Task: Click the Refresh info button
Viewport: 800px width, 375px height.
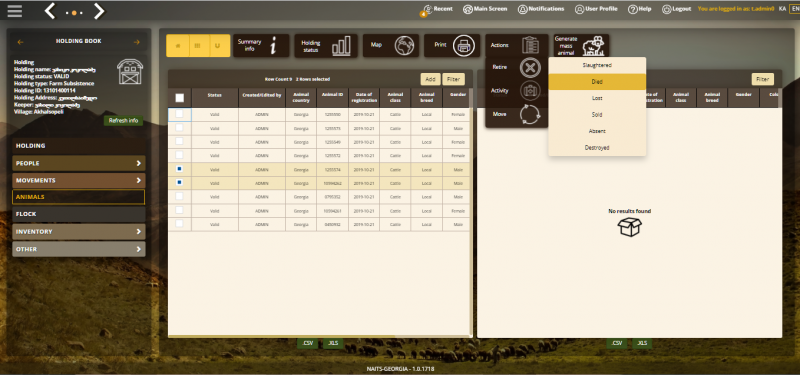Action: (x=123, y=120)
